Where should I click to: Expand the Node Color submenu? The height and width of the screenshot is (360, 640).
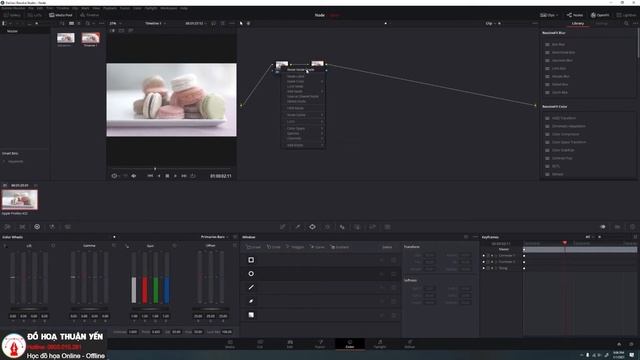303,81
